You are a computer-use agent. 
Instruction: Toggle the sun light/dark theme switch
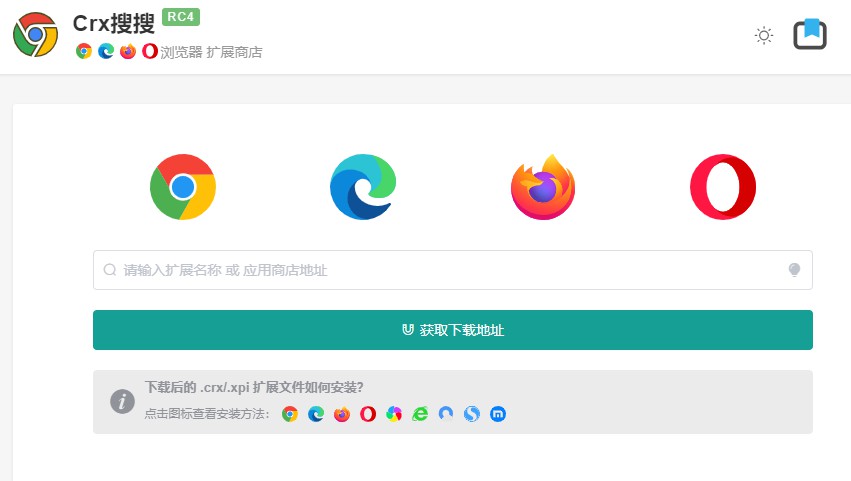(764, 36)
